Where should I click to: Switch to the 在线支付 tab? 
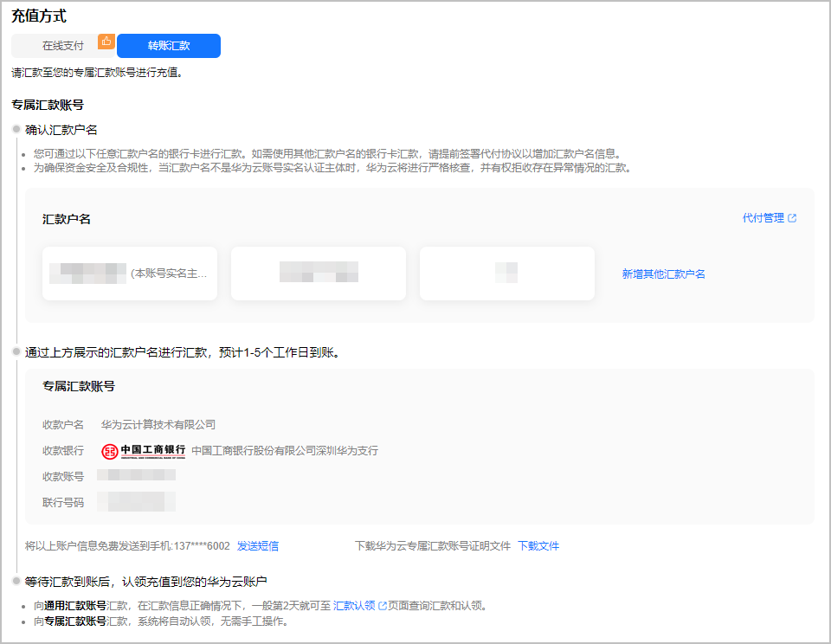63,46
